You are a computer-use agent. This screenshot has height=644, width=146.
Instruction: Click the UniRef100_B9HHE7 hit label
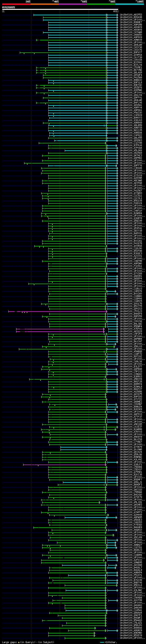click(131, 22)
